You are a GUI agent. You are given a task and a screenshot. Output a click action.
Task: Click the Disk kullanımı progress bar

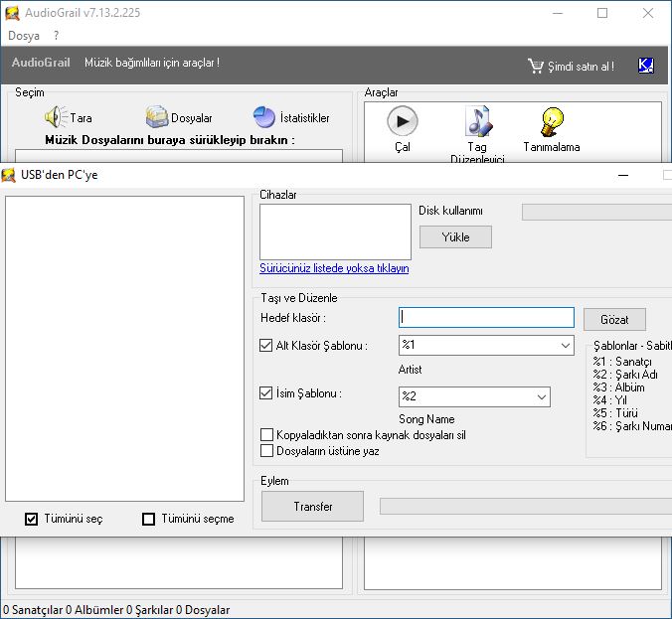coord(596,212)
